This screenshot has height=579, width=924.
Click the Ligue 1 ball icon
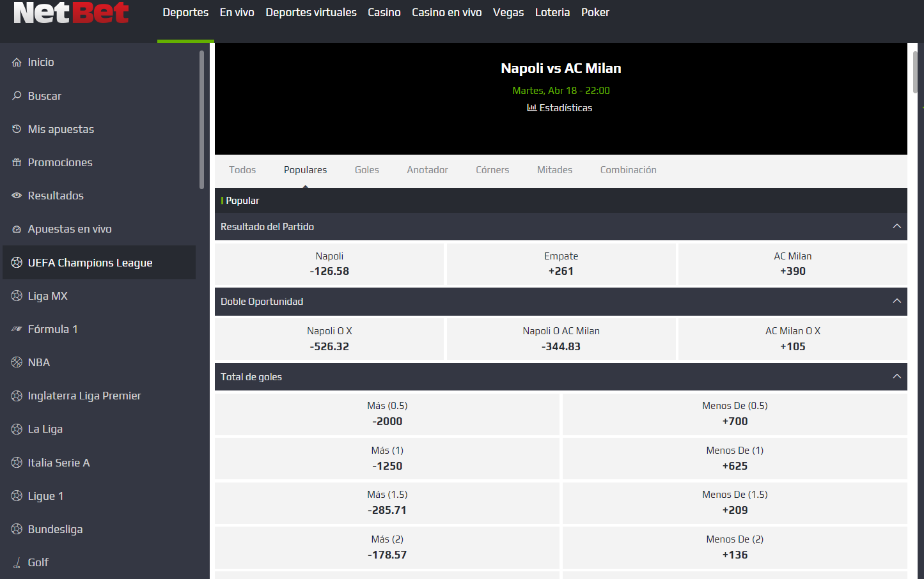(x=17, y=496)
